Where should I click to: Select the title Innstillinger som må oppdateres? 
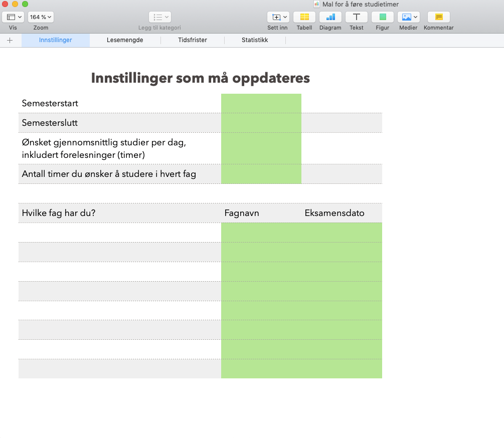point(200,78)
